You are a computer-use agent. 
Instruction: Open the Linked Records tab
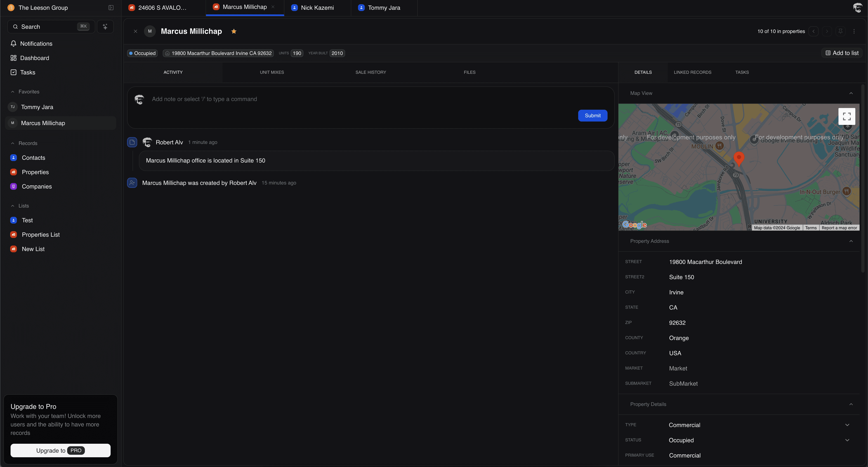pyautogui.click(x=692, y=72)
